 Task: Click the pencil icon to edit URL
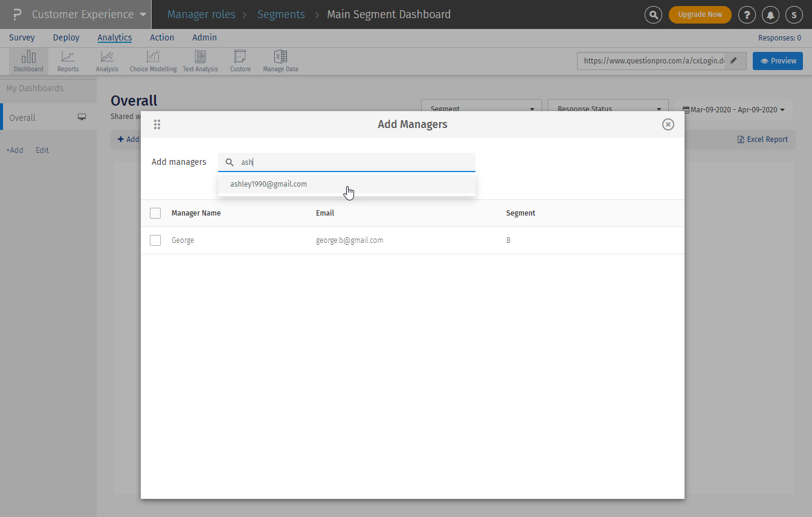click(733, 61)
